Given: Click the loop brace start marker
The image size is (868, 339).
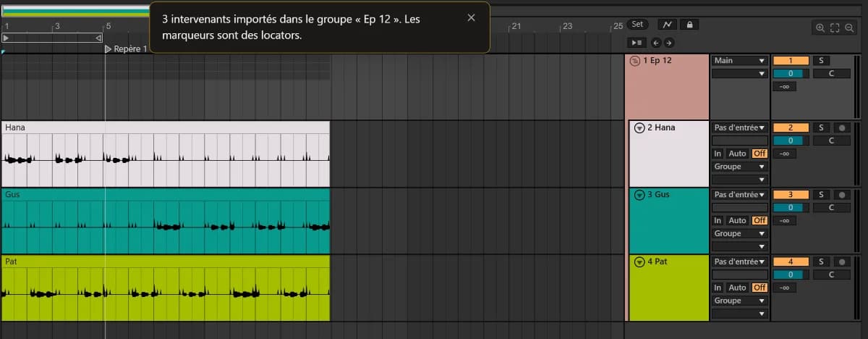Looking at the screenshot, I should 6,37.
